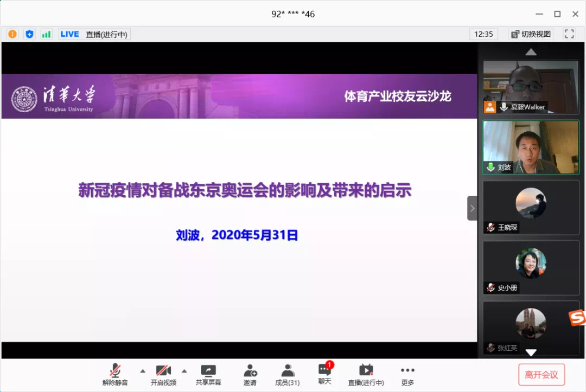This screenshot has width=586, height=392.
Task: Open the Members (成员) list
Action: pos(287,375)
